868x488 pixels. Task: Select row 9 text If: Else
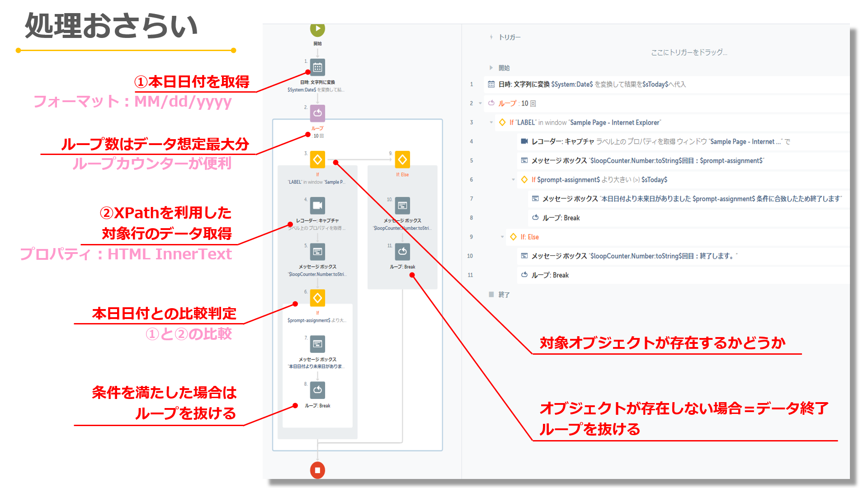coord(529,237)
